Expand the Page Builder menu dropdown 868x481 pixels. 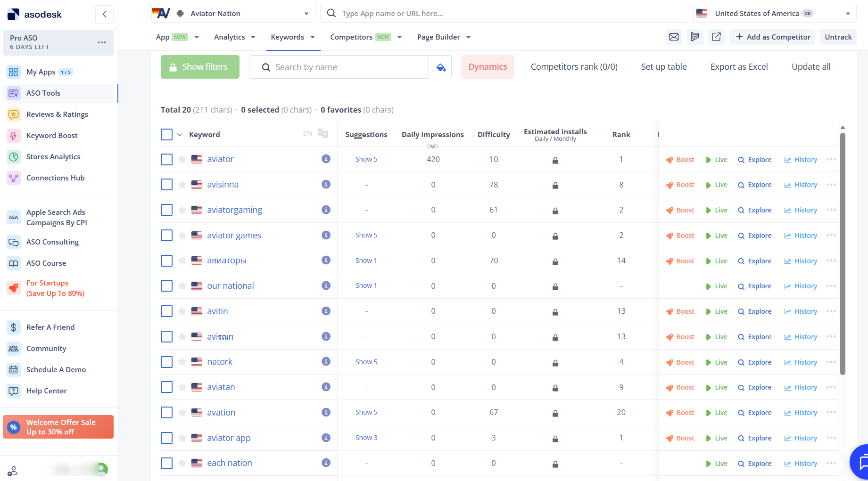click(x=444, y=37)
